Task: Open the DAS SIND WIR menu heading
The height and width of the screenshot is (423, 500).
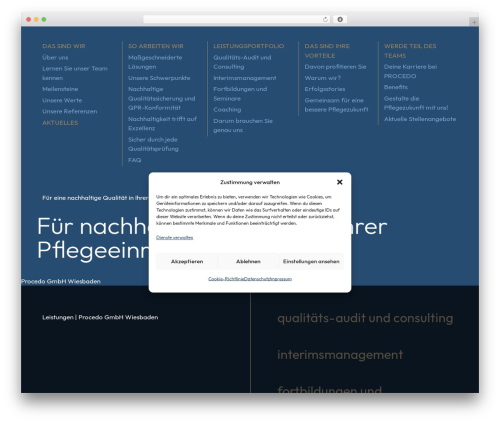Action: [64, 46]
